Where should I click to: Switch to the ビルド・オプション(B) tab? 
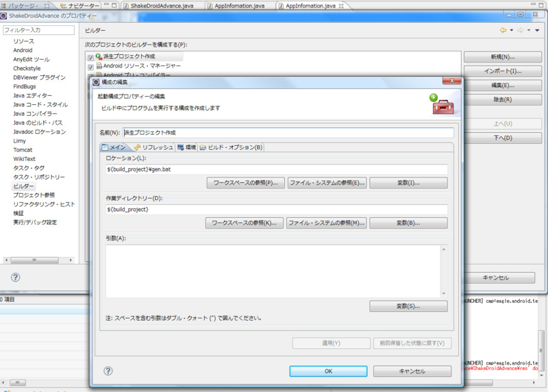(232, 147)
